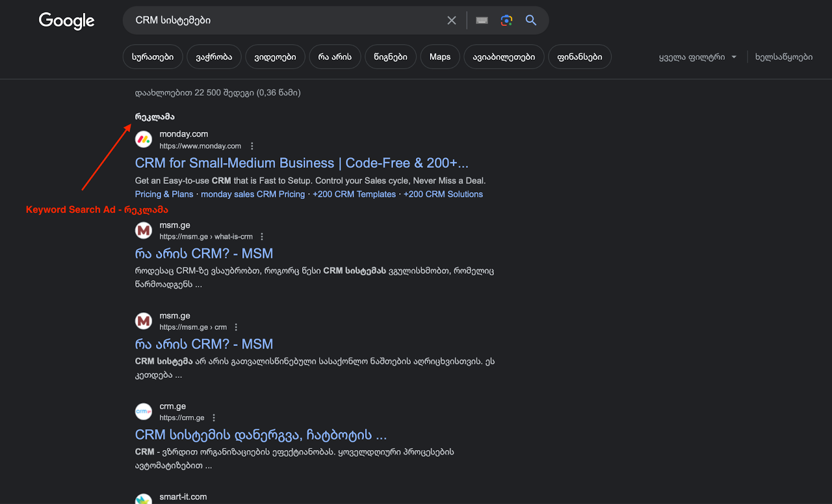Click the monday.com site name text
The image size is (832, 504).
(x=184, y=134)
